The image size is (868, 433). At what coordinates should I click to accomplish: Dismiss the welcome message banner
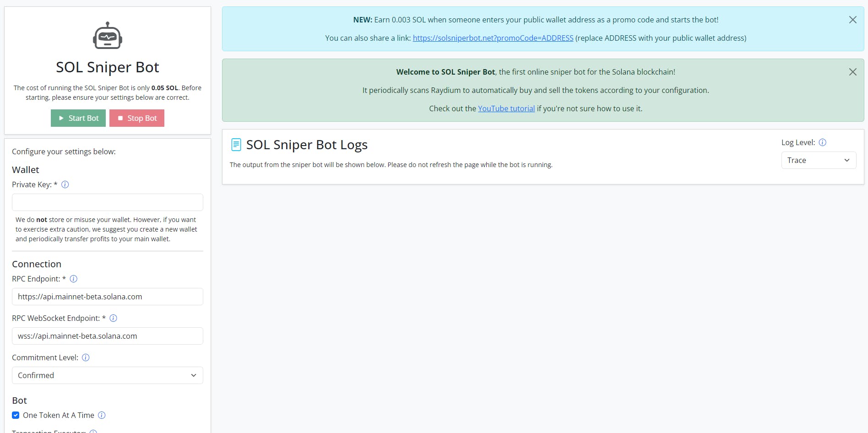tap(852, 72)
